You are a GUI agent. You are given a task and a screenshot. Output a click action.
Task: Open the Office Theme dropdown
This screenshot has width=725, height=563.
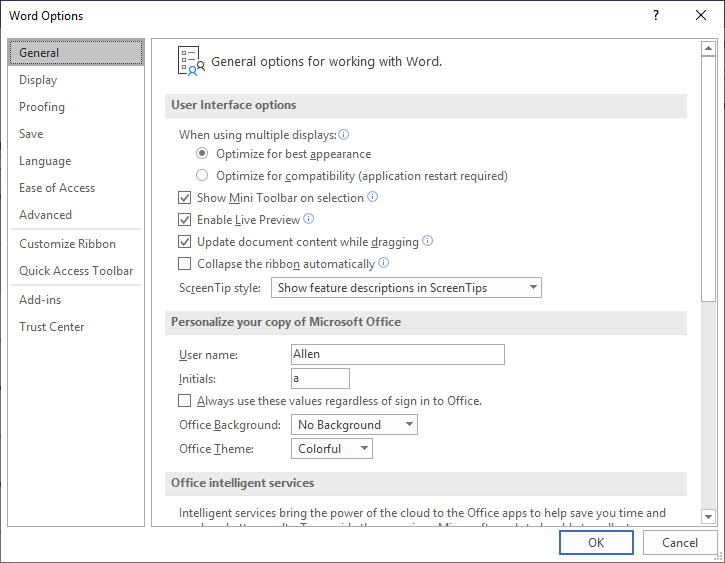tap(332, 448)
